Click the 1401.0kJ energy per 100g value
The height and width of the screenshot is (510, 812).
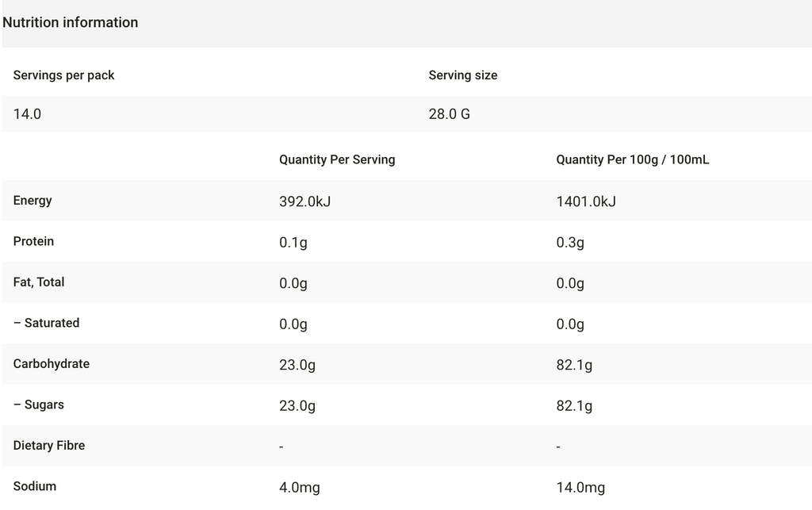(586, 201)
